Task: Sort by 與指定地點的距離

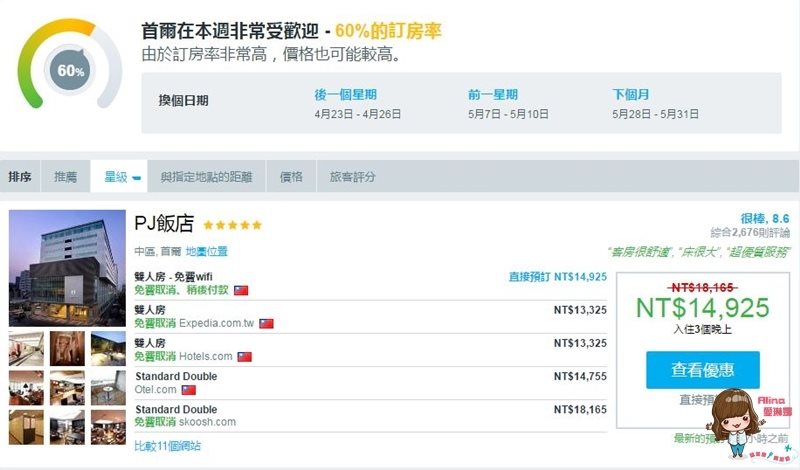Action: pyautogui.click(x=206, y=177)
